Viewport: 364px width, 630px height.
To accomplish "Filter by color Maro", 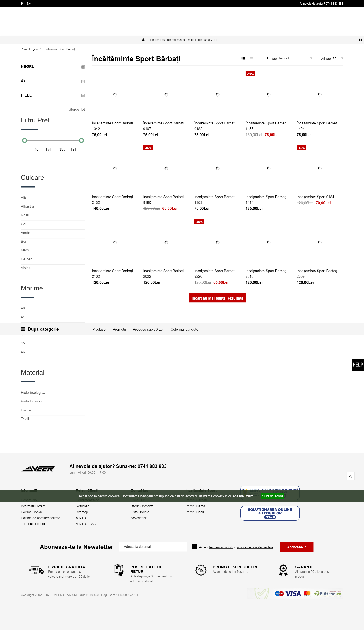I will pyautogui.click(x=25, y=250).
